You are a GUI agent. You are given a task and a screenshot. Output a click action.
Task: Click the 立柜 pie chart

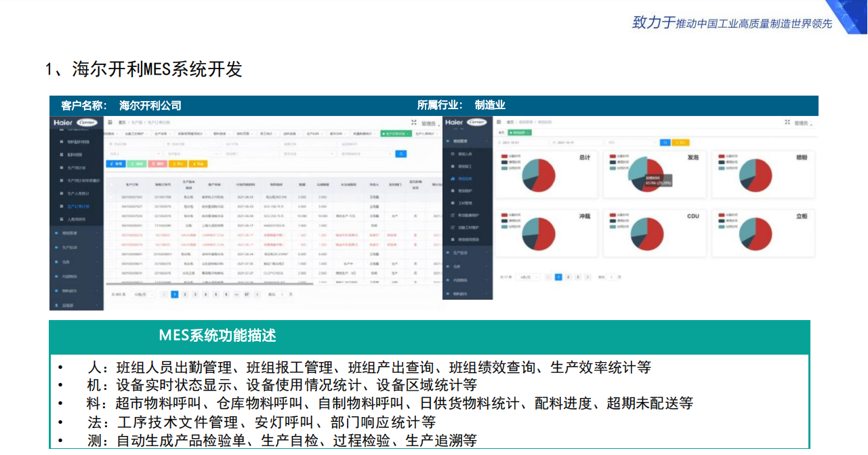tap(755, 234)
